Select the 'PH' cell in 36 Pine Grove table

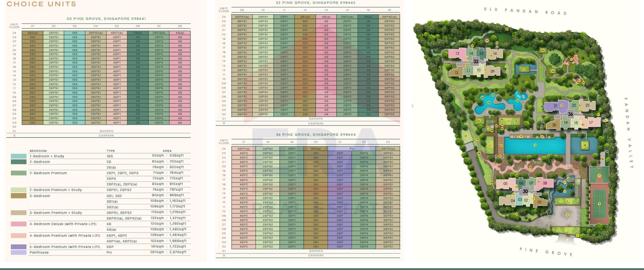352,149
